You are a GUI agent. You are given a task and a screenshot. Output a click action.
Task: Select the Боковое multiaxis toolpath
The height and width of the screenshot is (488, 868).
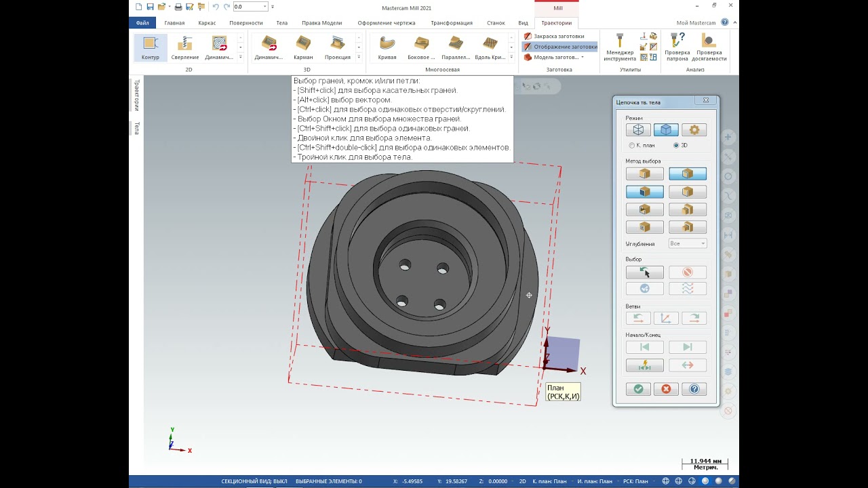pos(421,48)
